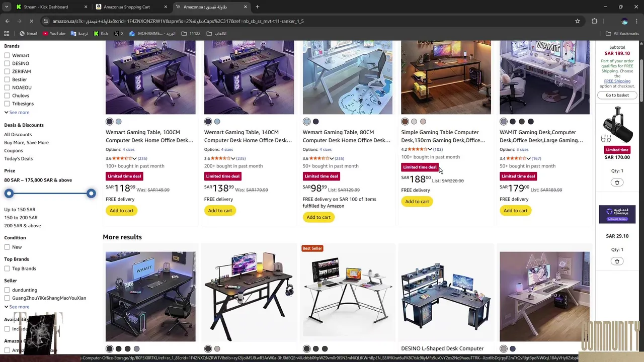Add Wemart 100CM desk to cart
Screen dimensions: 644x362
[122, 211]
